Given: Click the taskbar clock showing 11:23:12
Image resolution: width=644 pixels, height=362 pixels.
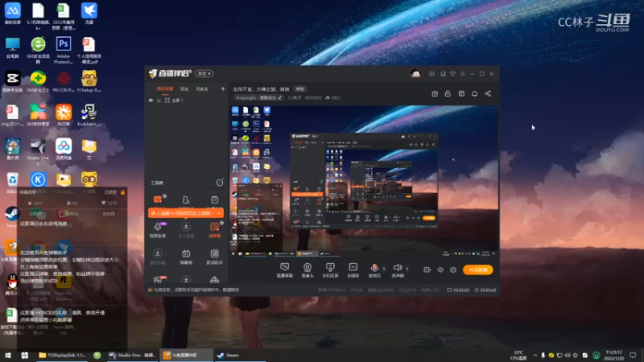Looking at the screenshot, I should (613, 355).
